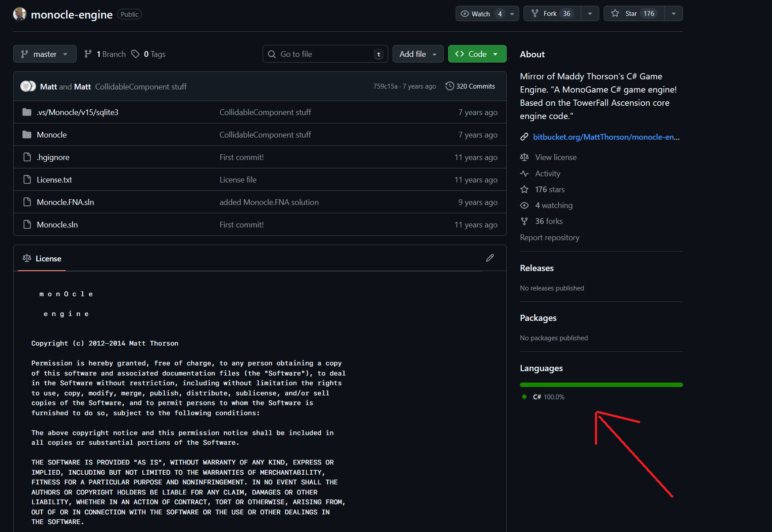Open 'First commit!' message in Monocle.sln row

[241, 225]
